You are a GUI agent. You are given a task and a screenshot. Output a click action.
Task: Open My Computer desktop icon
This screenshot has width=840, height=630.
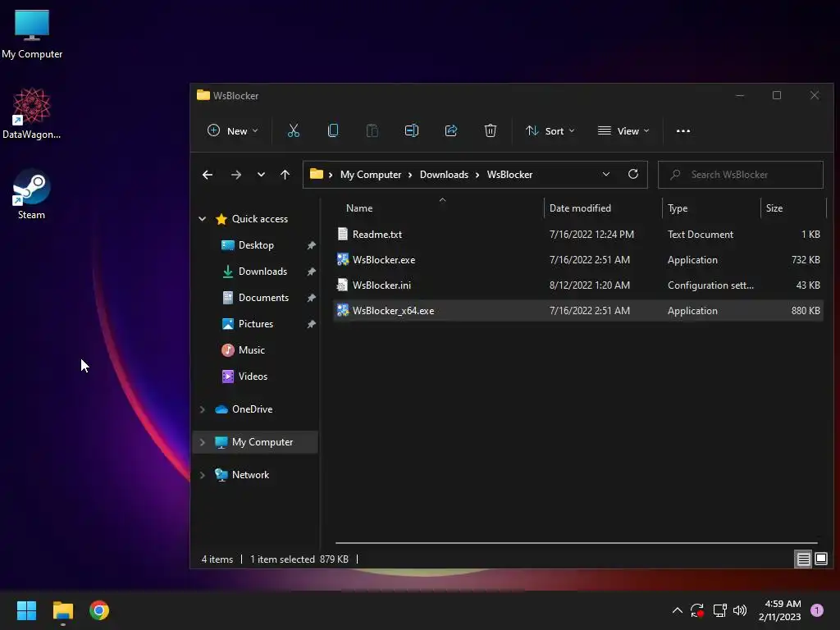coord(32,33)
